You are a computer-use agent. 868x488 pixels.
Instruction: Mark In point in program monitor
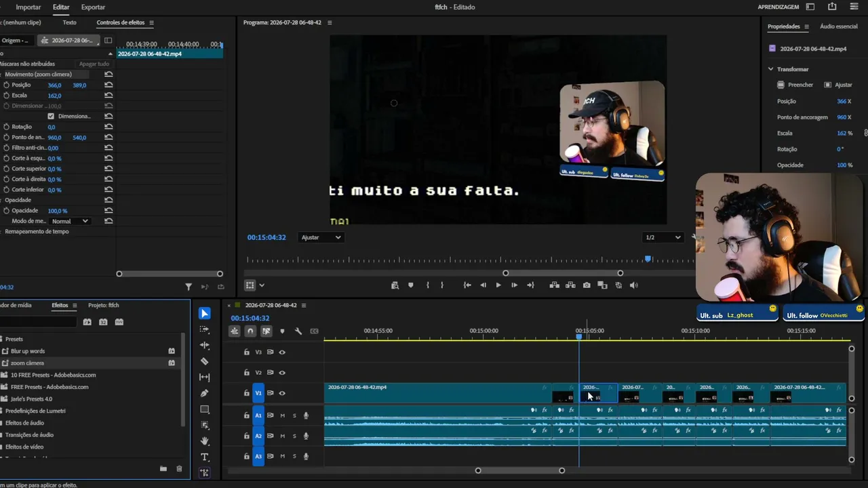click(427, 285)
